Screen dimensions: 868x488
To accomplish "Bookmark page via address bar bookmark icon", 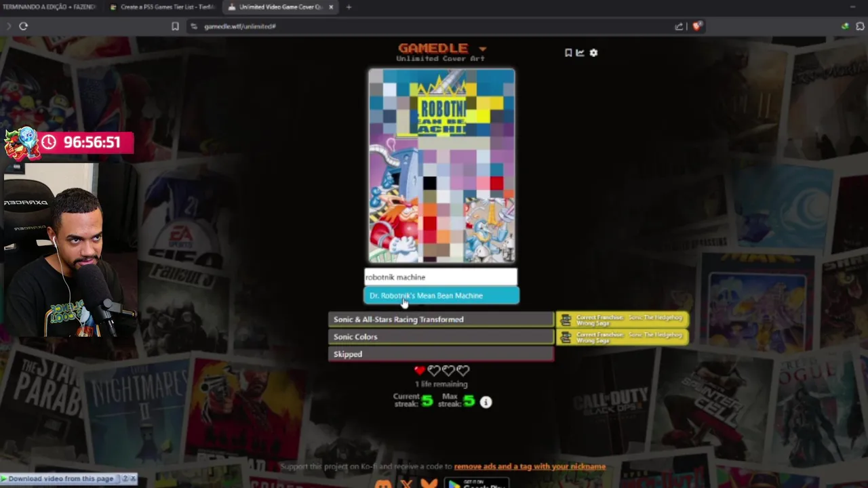I will pos(175,26).
